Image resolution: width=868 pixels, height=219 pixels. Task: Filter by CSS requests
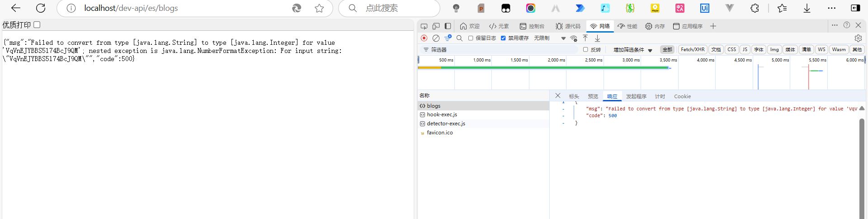[731, 50]
